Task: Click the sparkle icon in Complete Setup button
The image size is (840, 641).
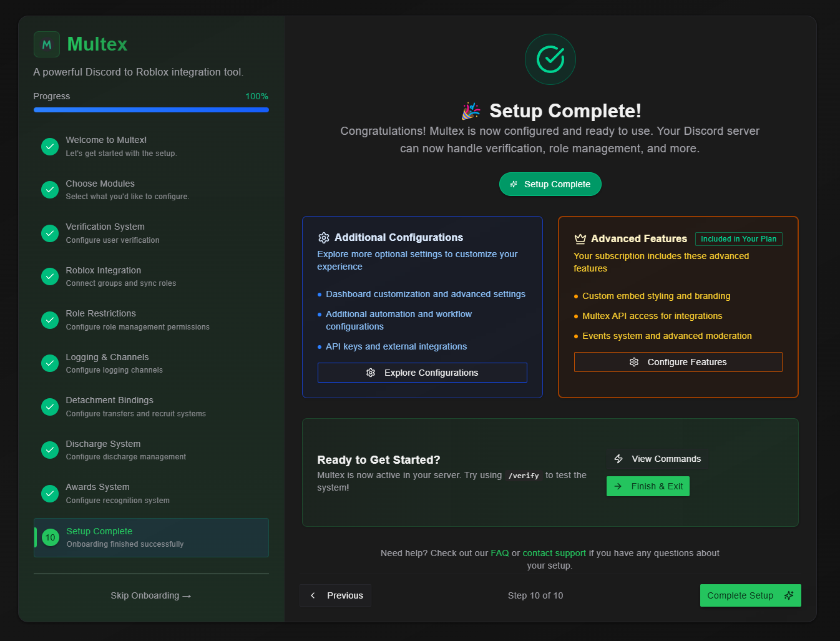Action: (789, 595)
